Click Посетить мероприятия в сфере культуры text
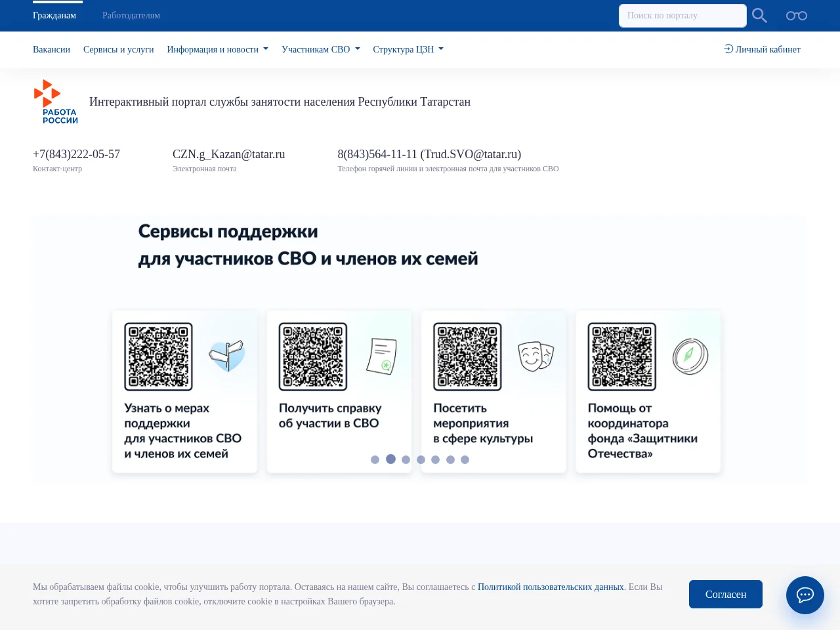 (483, 423)
